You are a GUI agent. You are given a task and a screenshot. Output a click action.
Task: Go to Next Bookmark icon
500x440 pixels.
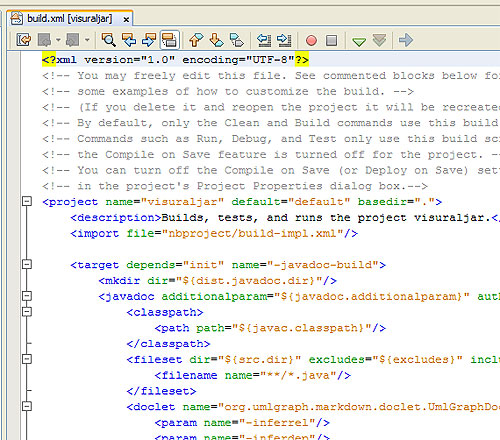pyautogui.click(x=216, y=40)
